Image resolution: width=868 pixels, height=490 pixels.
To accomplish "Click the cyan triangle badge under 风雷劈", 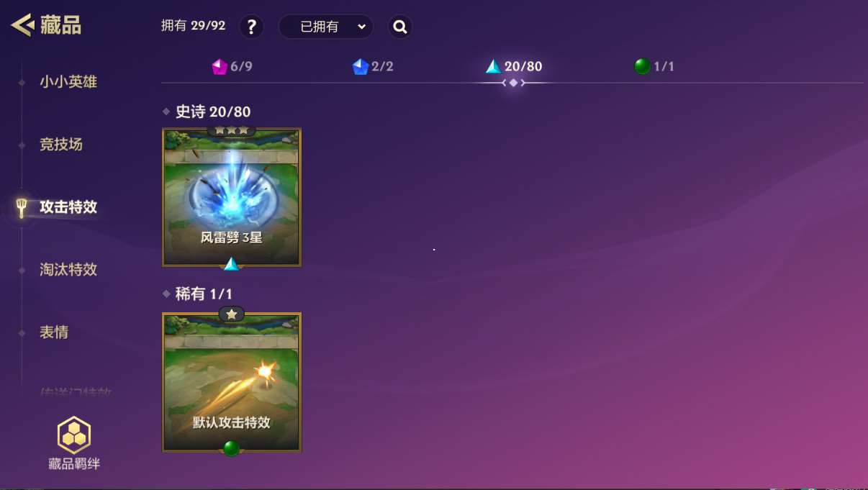I will 231,264.
